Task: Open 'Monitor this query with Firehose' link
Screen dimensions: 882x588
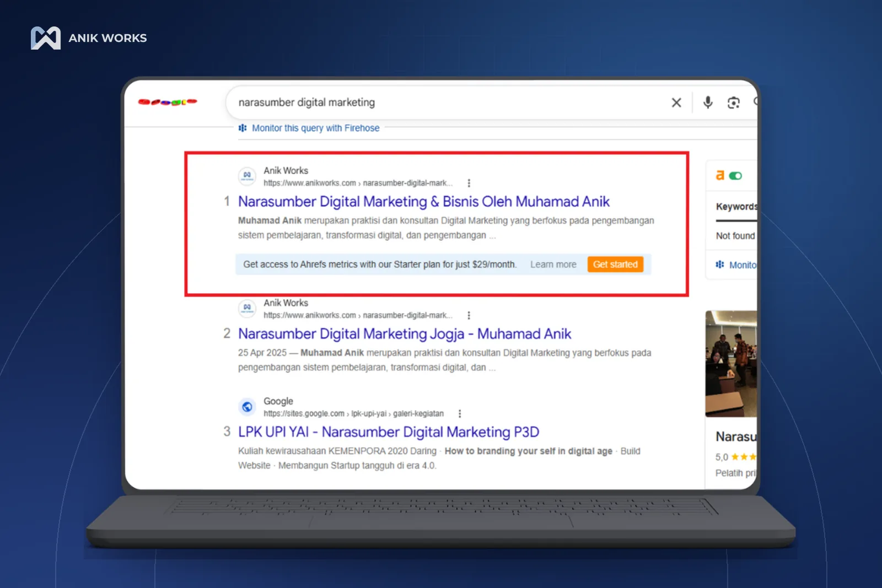Action: 316,128
